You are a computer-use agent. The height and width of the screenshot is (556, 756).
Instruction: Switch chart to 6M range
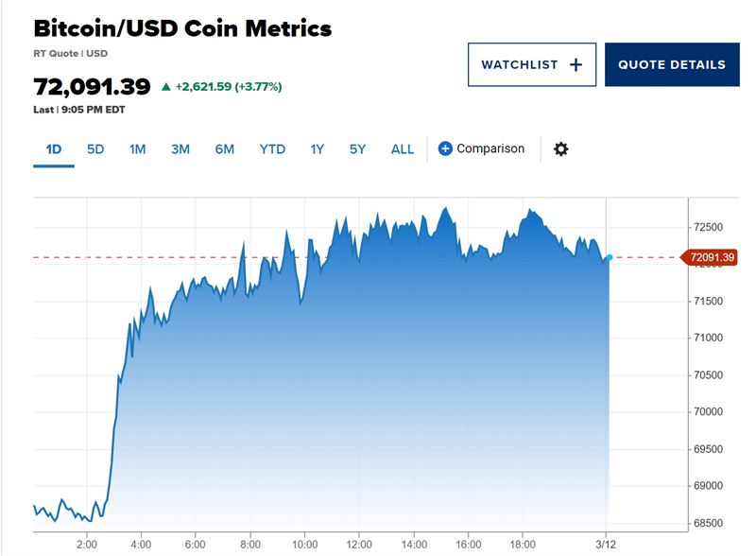pyautogui.click(x=224, y=149)
